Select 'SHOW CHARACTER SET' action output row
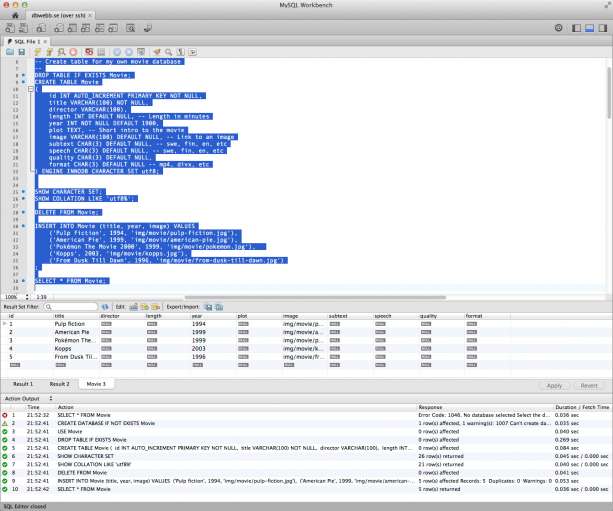The width and height of the screenshot is (613, 511). pos(306,456)
